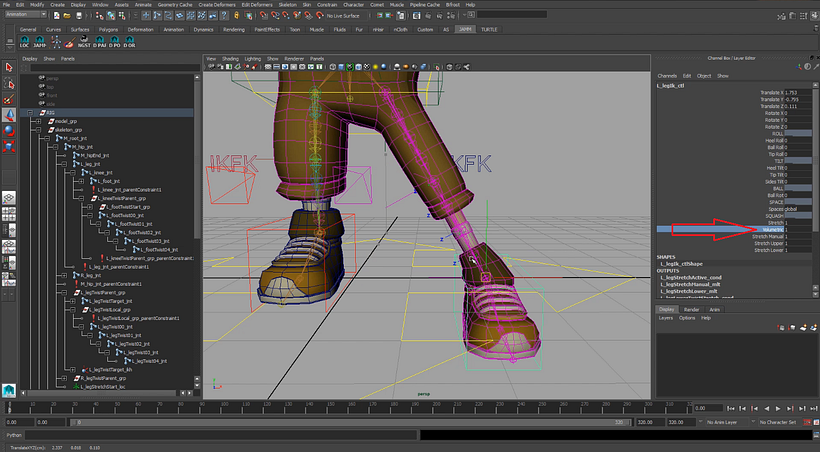The image size is (820, 452).
Task: Open the viewport Shading menu
Action: tap(231, 59)
